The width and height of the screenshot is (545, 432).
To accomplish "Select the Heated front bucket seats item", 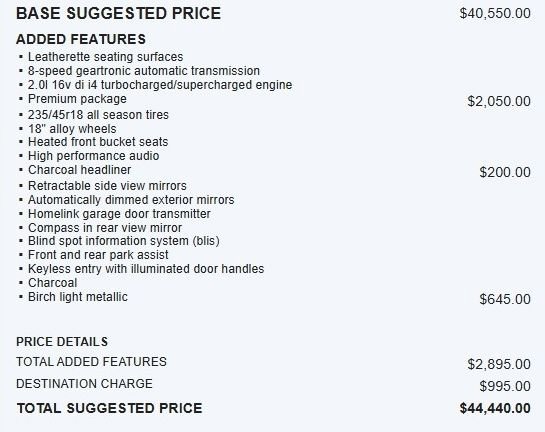I will pos(98,142).
